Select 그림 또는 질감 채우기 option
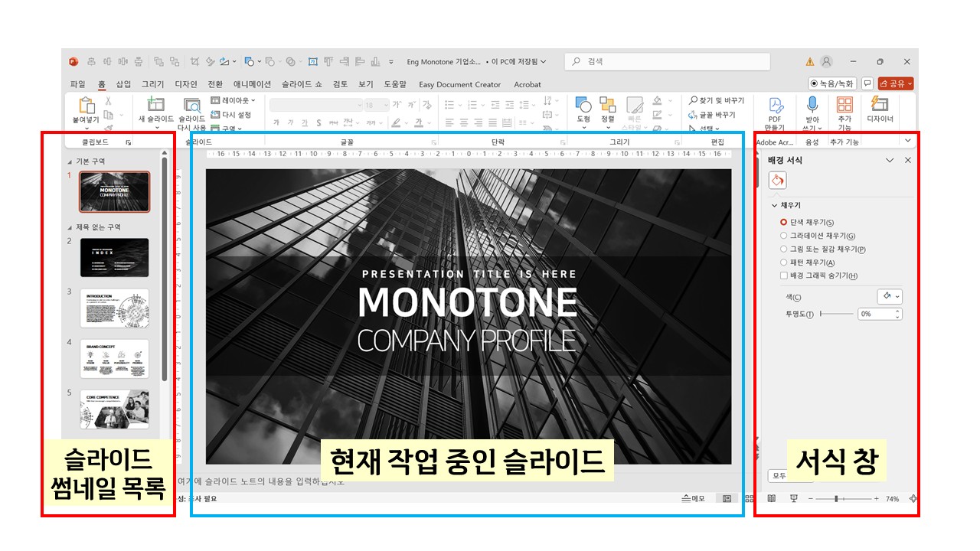 (783, 249)
